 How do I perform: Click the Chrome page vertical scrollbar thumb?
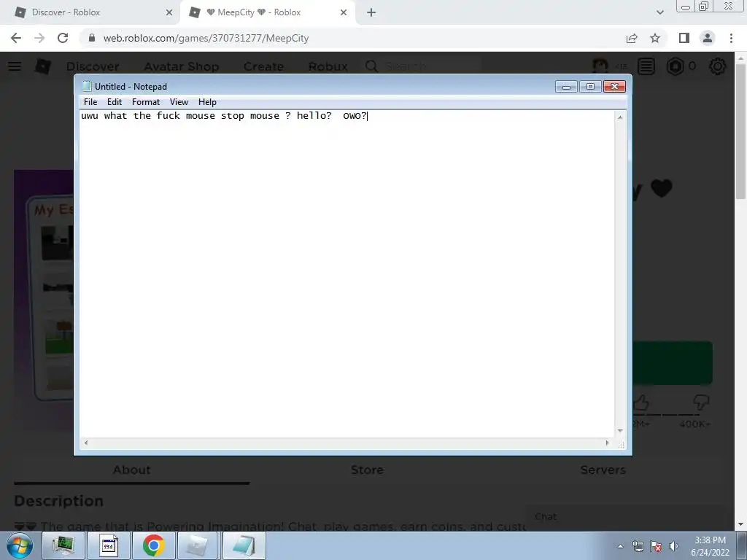coord(740,131)
